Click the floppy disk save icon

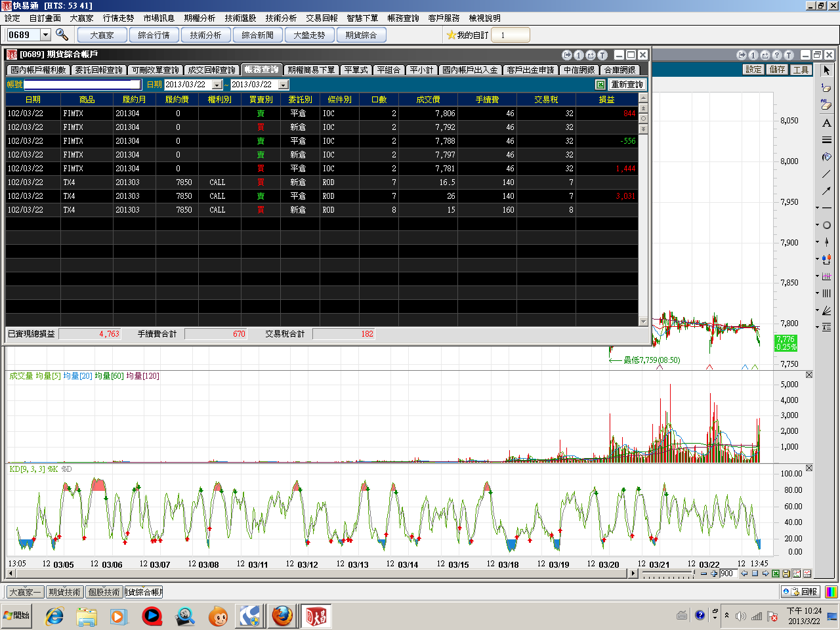click(x=786, y=574)
